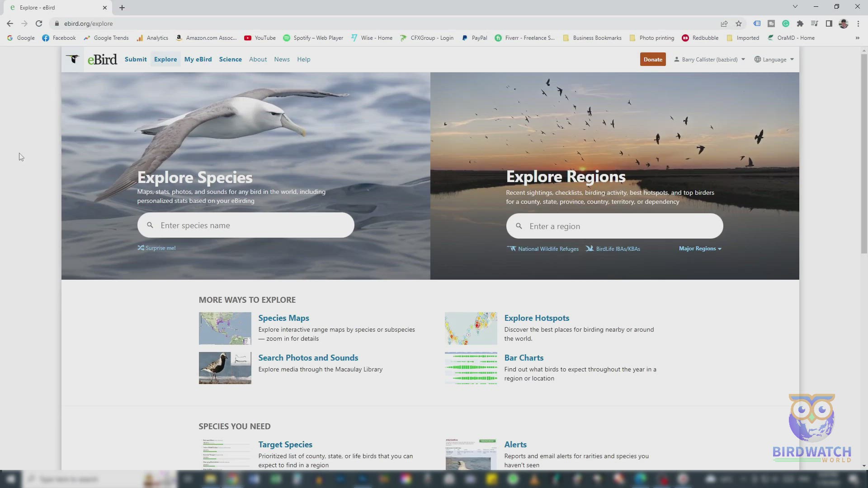The image size is (868, 488).
Task: Click the page vertical scrollbar
Action: [x=864, y=154]
